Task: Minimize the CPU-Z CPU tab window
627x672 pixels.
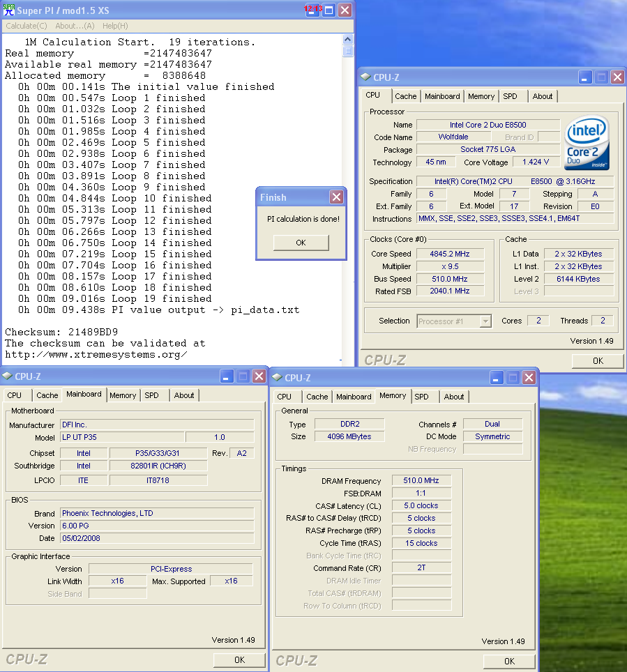Action: (x=585, y=77)
